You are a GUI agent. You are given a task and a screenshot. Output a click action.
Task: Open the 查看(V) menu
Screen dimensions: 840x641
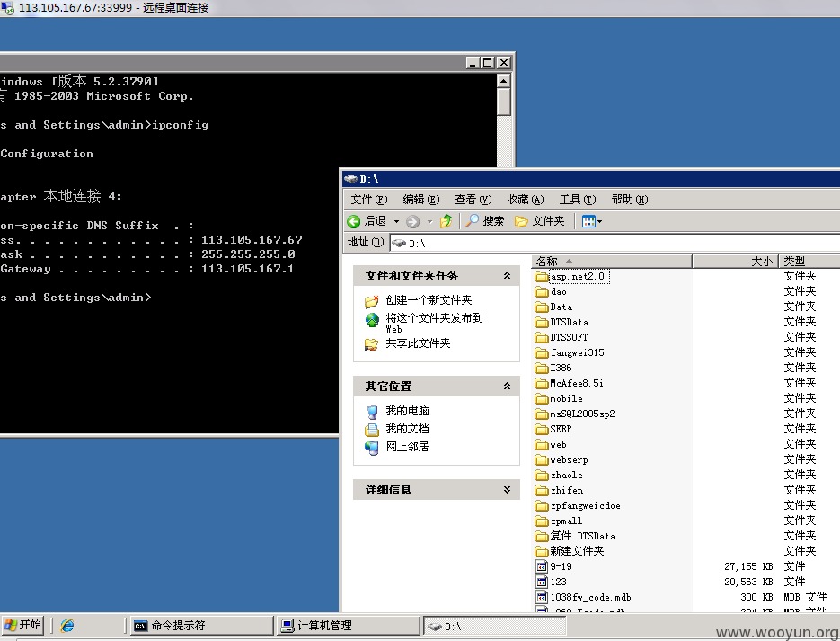click(x=473, y=200)
